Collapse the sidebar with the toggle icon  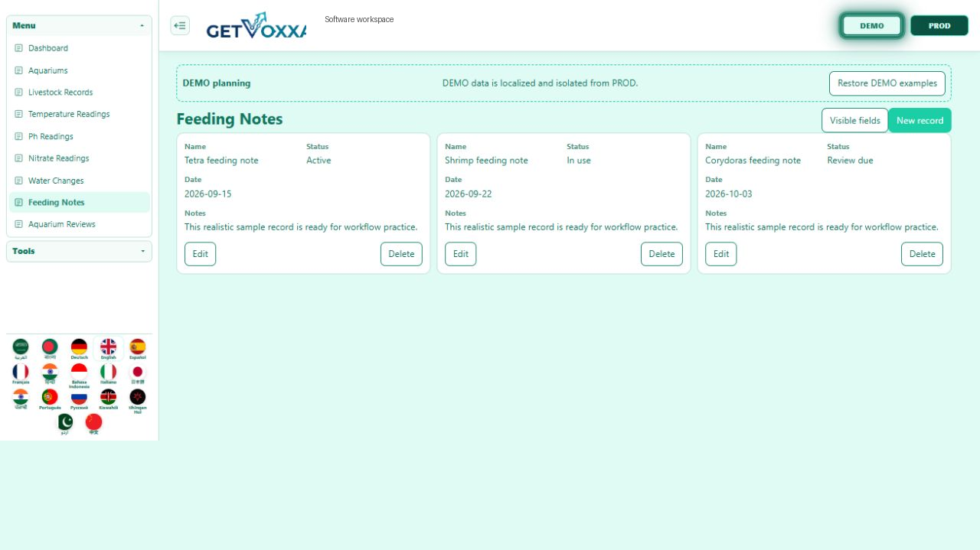[180, 25]
